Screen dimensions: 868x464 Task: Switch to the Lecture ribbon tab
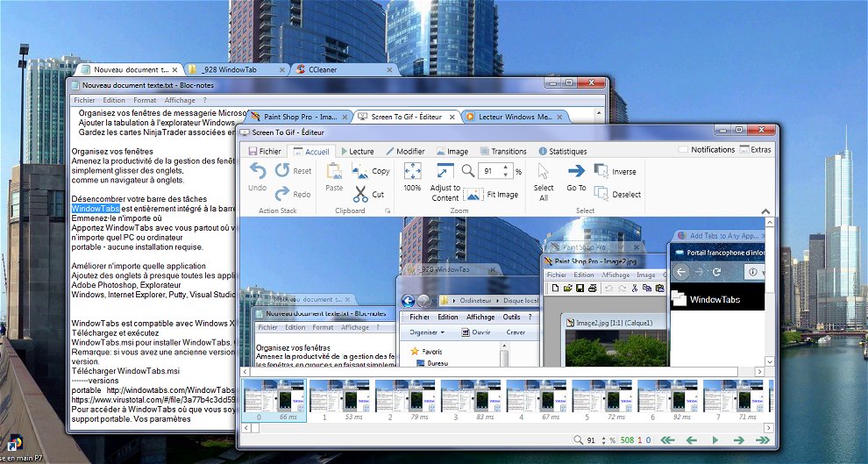pos(358,151)
